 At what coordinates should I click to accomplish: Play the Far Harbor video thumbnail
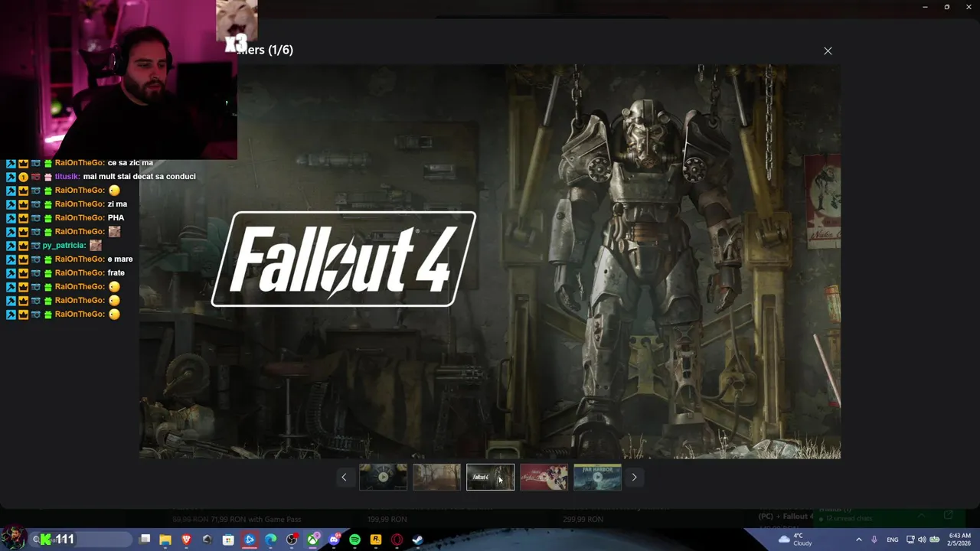[x=597, y=478]
